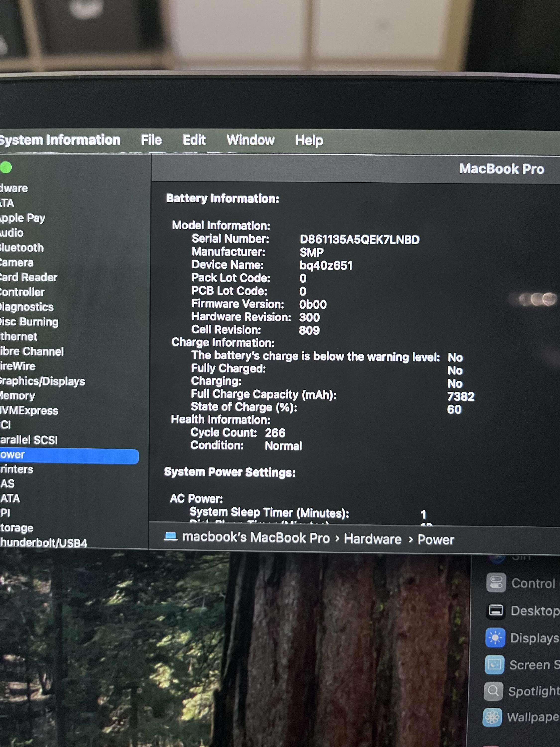Click the Full Charge Capacity value 7382
560x747 pixels.
pyautogui.click(x=461, y=396)
